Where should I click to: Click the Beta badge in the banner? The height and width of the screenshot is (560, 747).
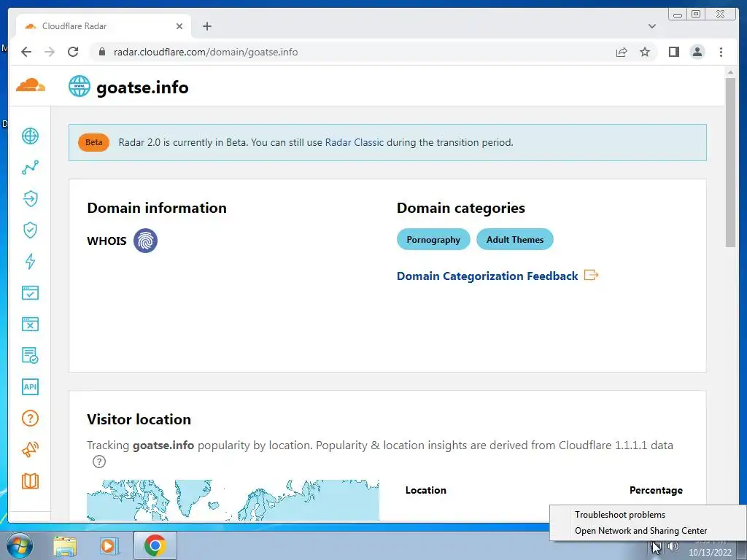93,142
